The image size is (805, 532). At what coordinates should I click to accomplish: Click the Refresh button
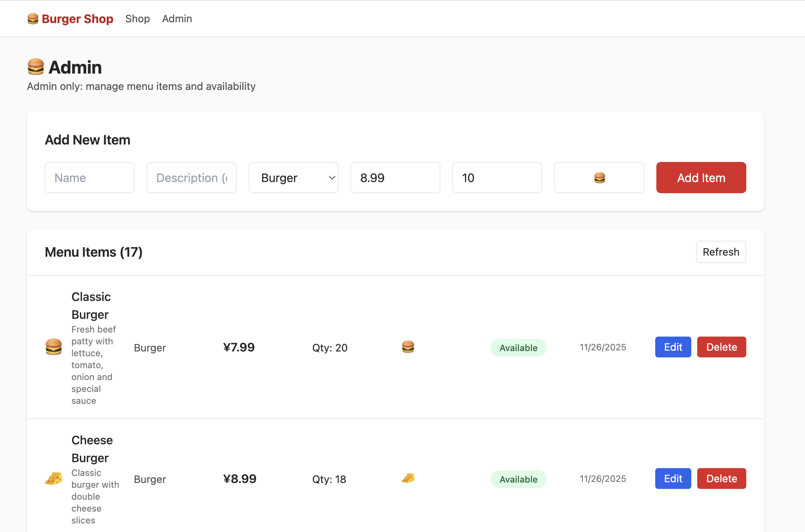(x=721, y=252)
